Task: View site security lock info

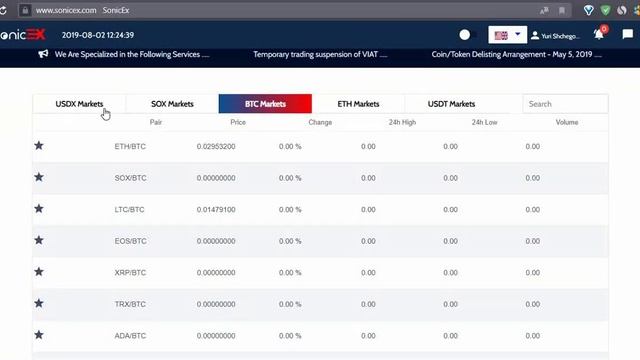Action: [25, 10]
